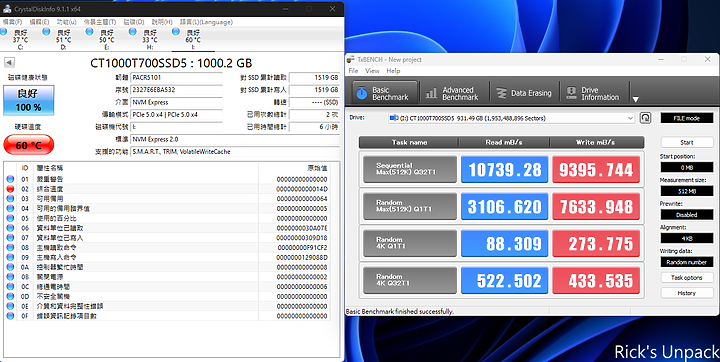This screenshot has width=720, height=362.
Task: Click the ID column header in attribute list
Action: point(25,168)
